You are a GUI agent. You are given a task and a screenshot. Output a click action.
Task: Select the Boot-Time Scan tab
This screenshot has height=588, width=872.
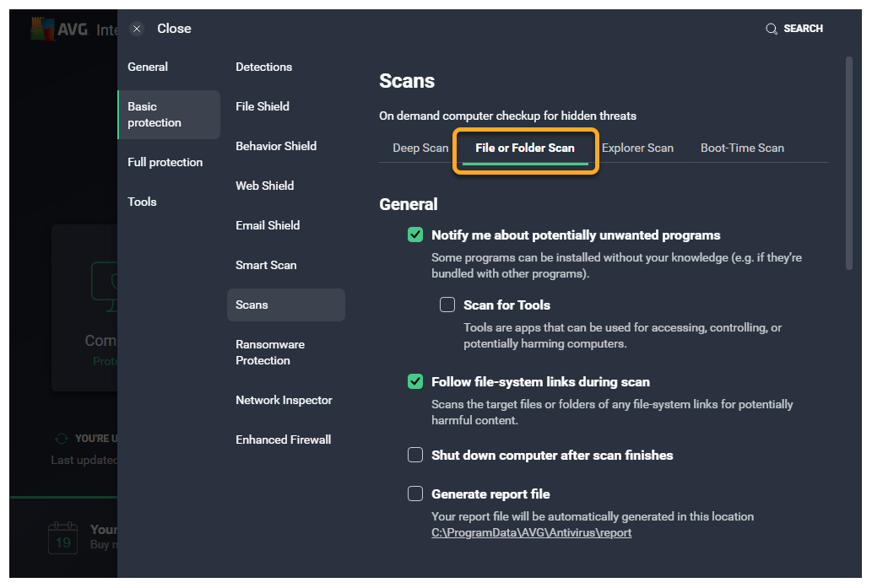742,148
